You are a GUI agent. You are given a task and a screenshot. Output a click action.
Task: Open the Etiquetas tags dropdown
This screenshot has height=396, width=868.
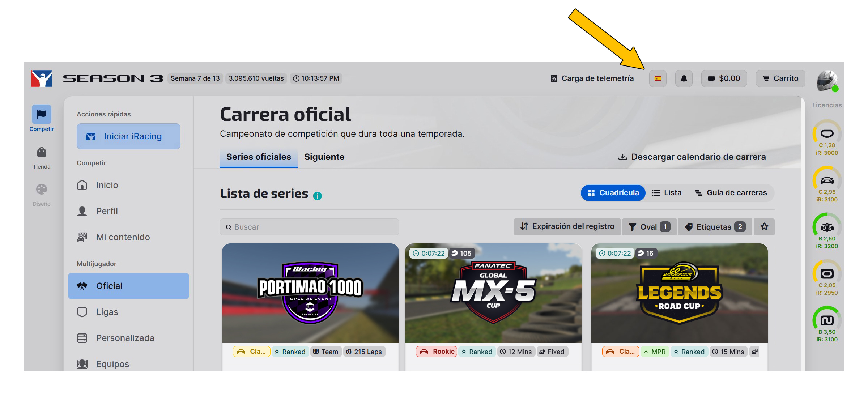[715, 227]
